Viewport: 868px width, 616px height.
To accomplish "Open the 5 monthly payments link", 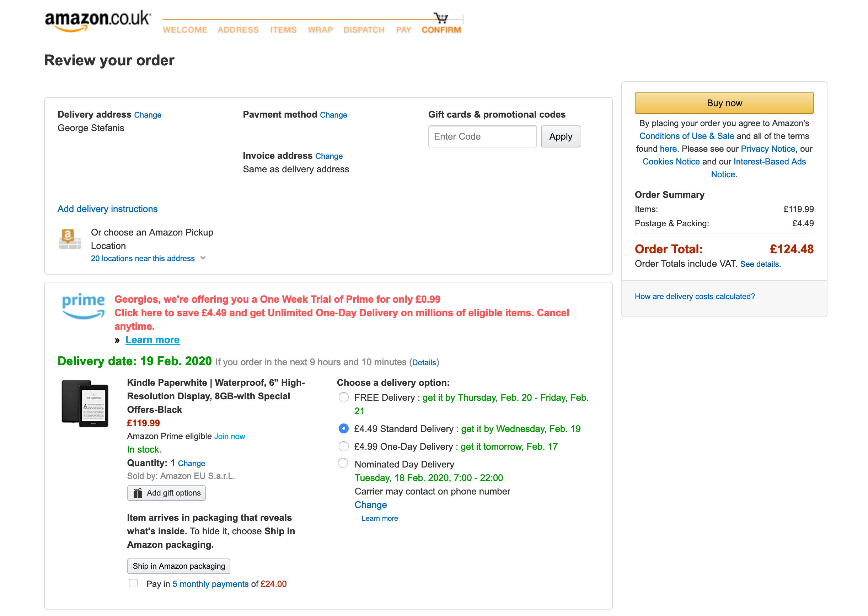I will [210, 584].
